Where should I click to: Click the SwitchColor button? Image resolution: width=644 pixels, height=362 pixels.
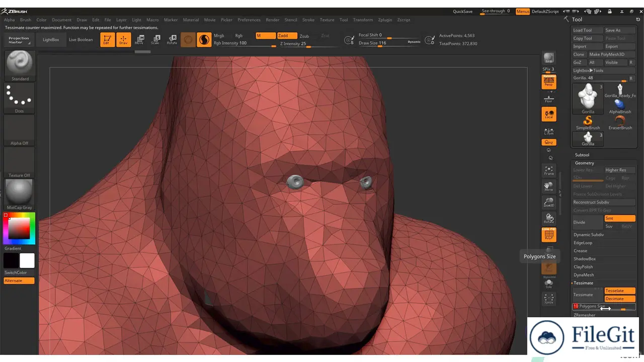point(16,273)
